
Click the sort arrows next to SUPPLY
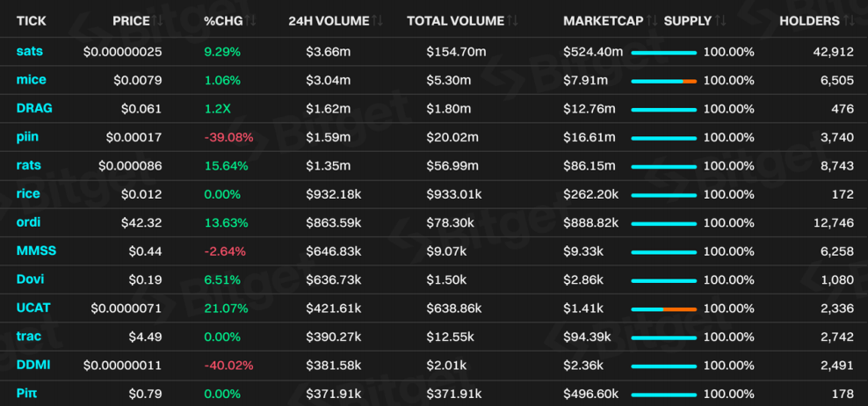pyautogui.click(x=720, y=20)
